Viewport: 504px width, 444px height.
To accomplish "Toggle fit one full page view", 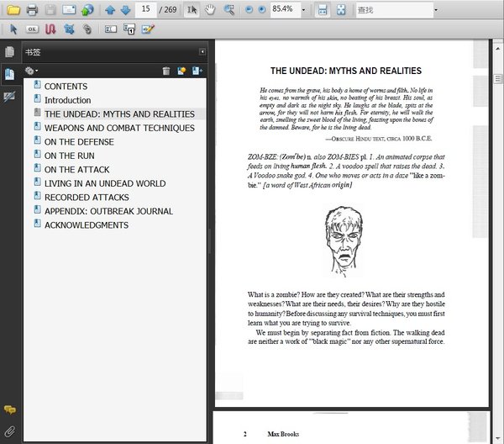I will pos(341,10).
